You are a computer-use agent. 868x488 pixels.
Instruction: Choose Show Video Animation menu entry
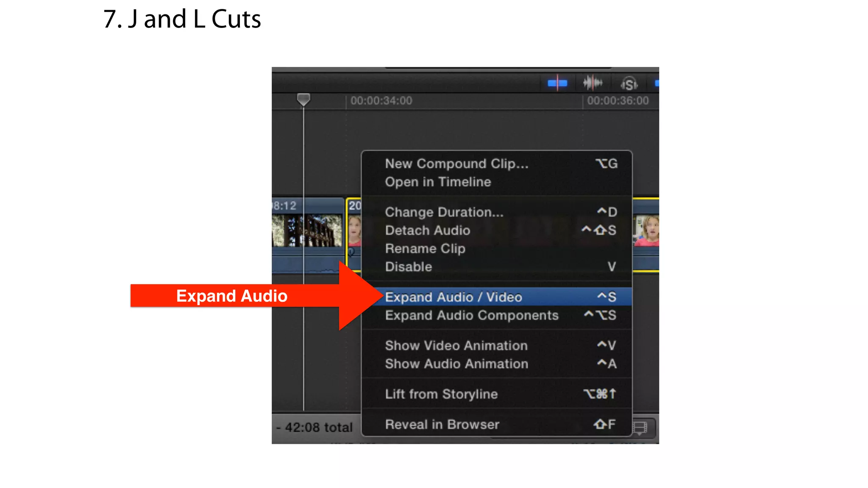497,345
